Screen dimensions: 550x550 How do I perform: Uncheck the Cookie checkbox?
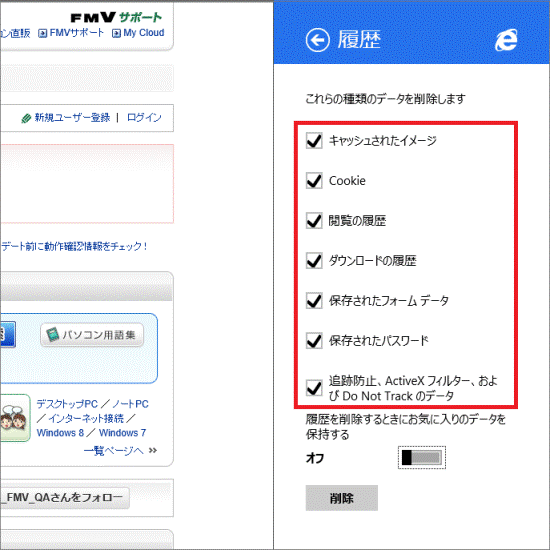(x=314, y=181)
